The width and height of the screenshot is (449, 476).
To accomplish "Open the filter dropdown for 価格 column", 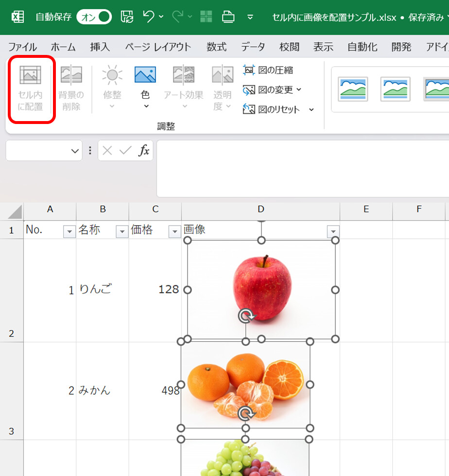I will (174, 232).
